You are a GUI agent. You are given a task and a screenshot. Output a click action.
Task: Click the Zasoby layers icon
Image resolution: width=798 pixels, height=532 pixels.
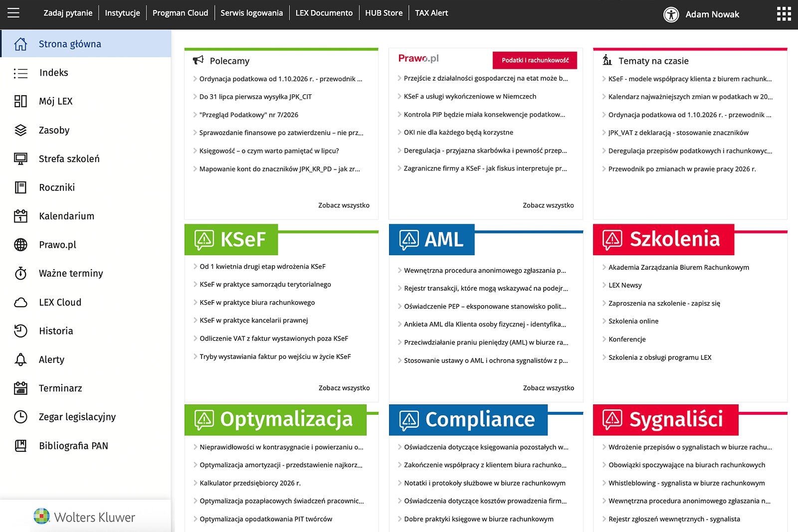(x=20, y=130)
